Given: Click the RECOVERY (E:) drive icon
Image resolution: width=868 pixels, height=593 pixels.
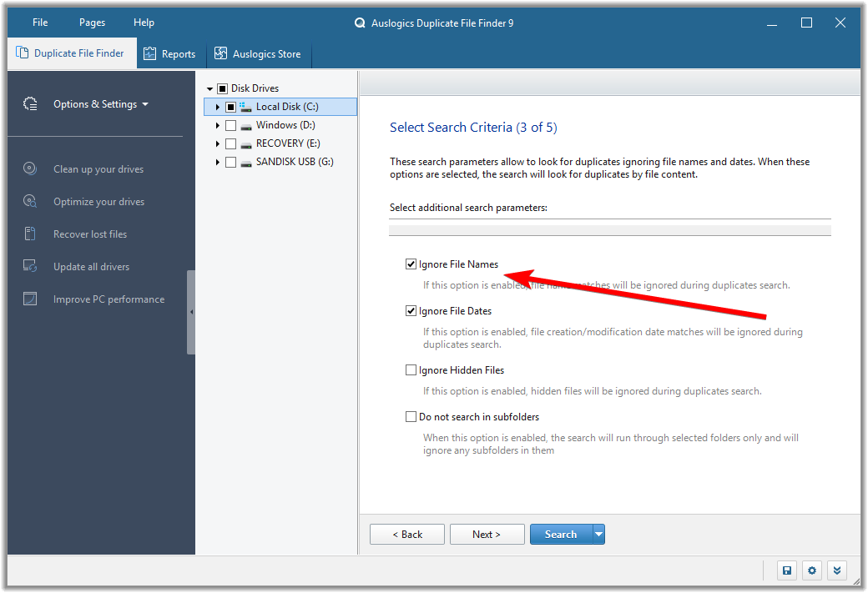Looking at the screenshot, I should coord(246,144).
